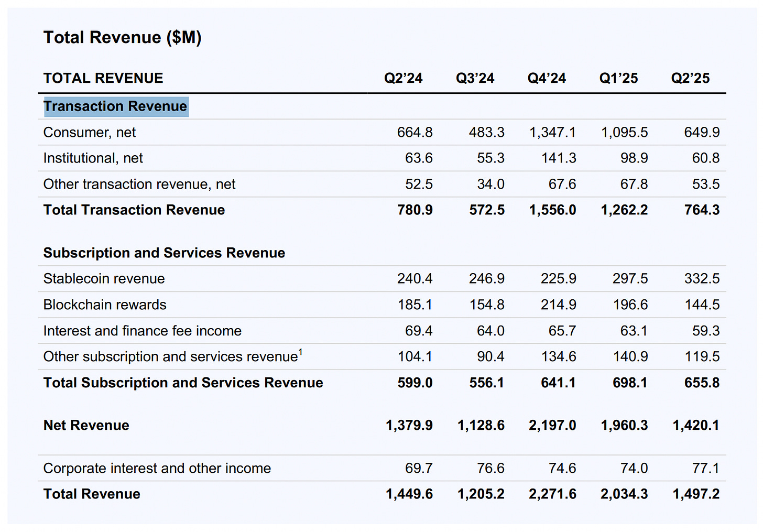Click the 'Stablecoin revenue' row label
763x532 pixels.
point(104,279)
